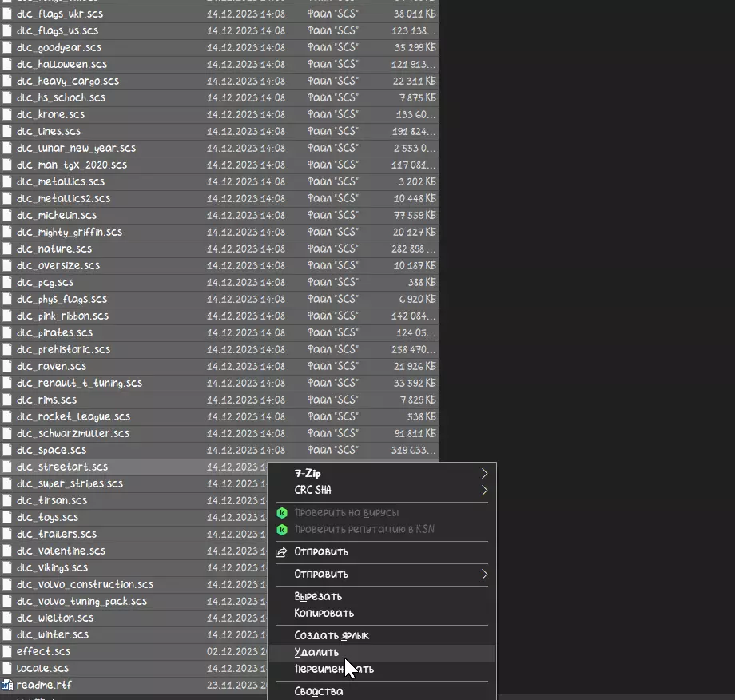Click the file icon of dlc_toys.scs
This screenshot has height=700, width=735.
[7, 517]
